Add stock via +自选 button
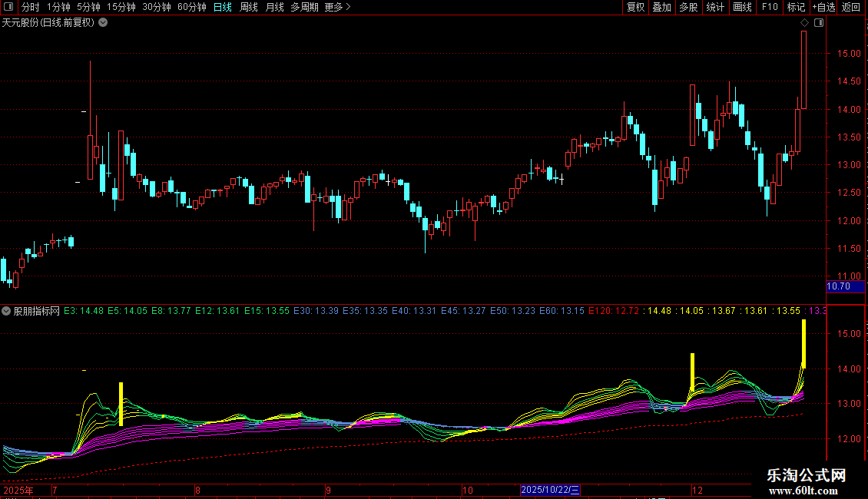This screenshot has height=499, width=868. (x=823, y=7)
